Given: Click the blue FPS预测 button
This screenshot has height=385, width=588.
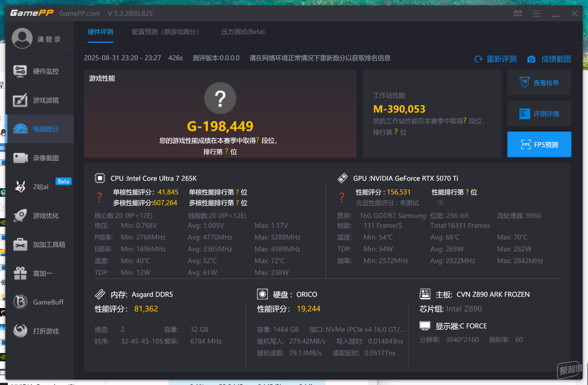Looking at the screenshot, I should pyautogui.click(x=539, y=145).
